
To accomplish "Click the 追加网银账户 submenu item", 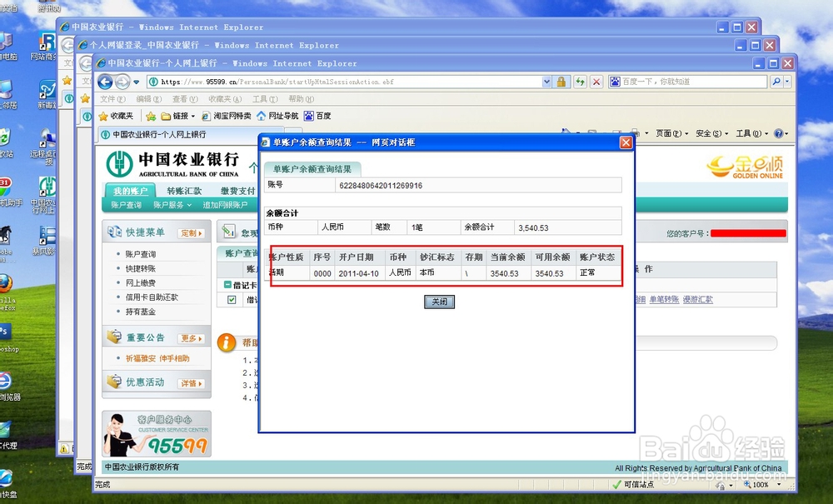I will [225, 205].
